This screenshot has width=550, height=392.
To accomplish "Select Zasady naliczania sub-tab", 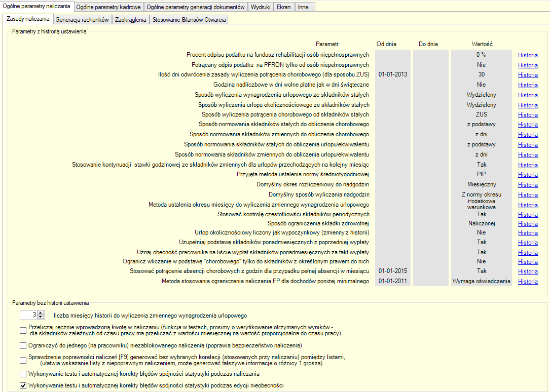I will click(x=28, y=19).
